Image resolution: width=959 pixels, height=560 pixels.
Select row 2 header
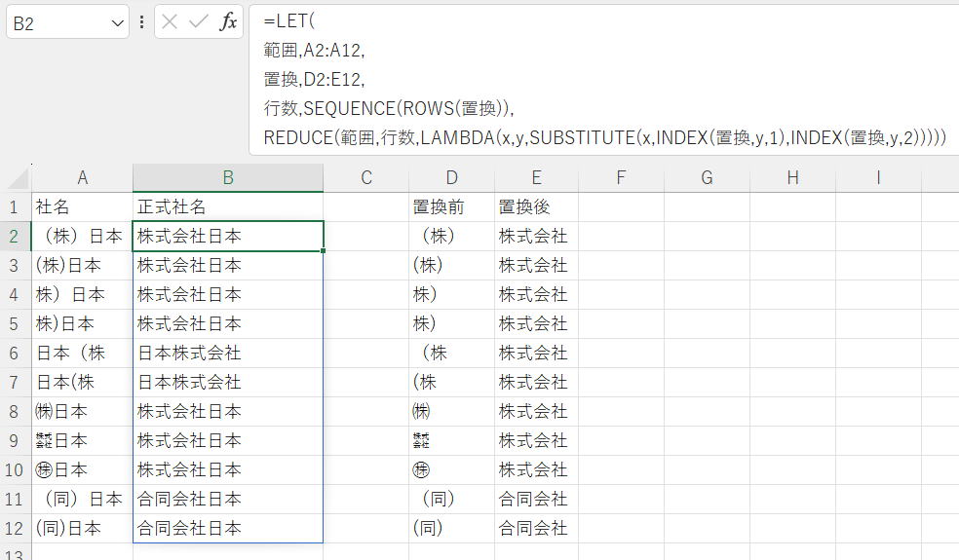(15, 237)
